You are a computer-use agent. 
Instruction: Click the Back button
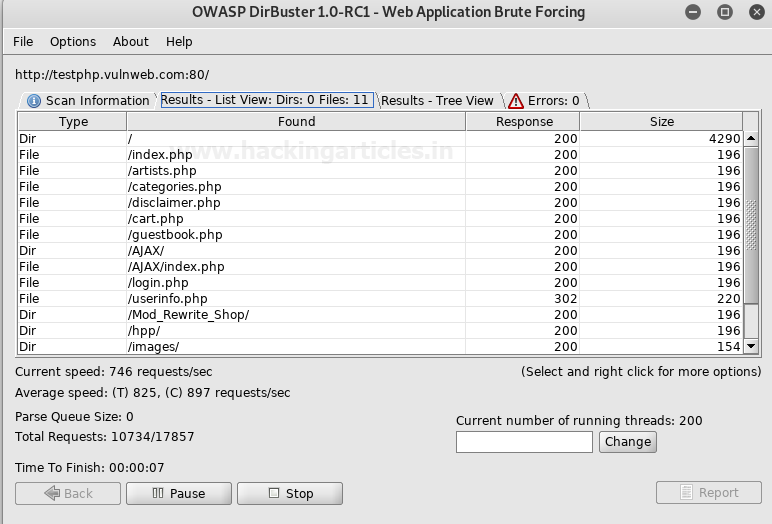click(68, 493)
